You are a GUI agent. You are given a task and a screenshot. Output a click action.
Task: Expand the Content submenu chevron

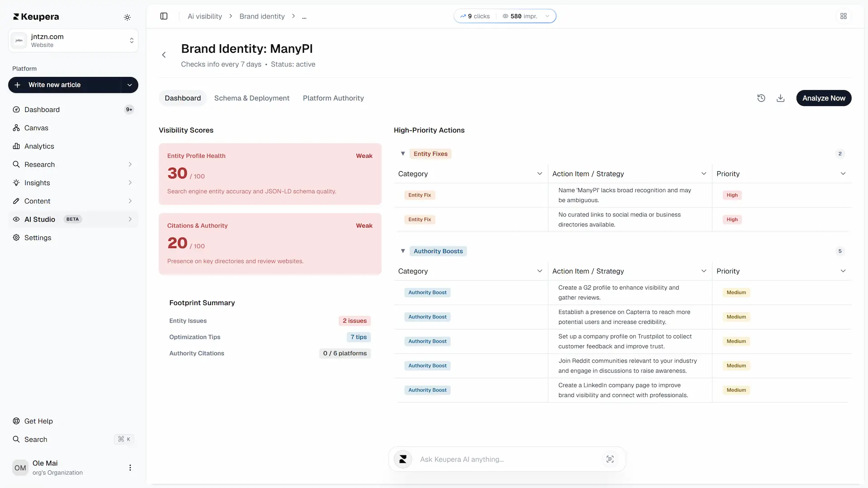(130, 201)
